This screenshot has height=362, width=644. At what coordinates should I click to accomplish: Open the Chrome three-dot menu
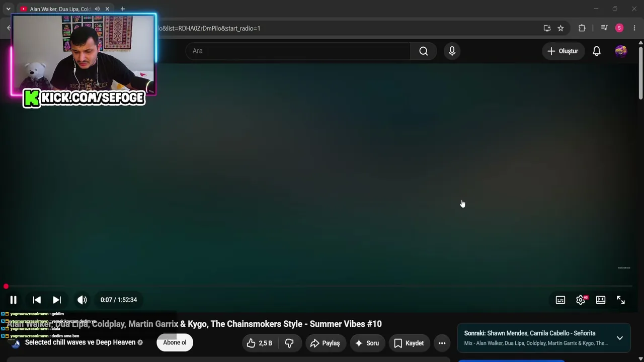tap(634, 28)
